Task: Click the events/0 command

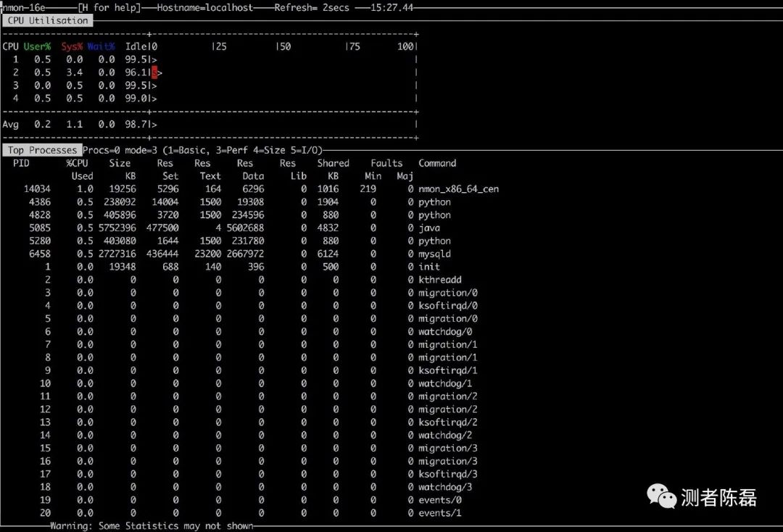Action: pos(440,501)
